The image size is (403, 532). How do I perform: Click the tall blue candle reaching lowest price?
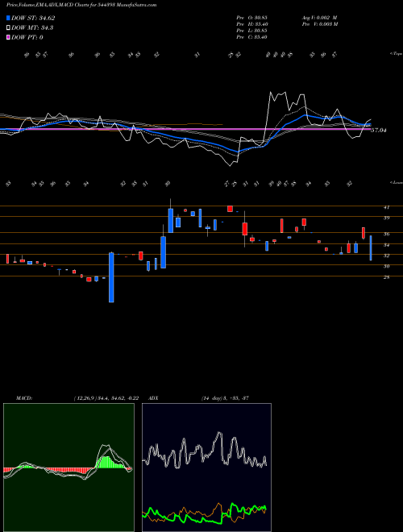[111, 277]
